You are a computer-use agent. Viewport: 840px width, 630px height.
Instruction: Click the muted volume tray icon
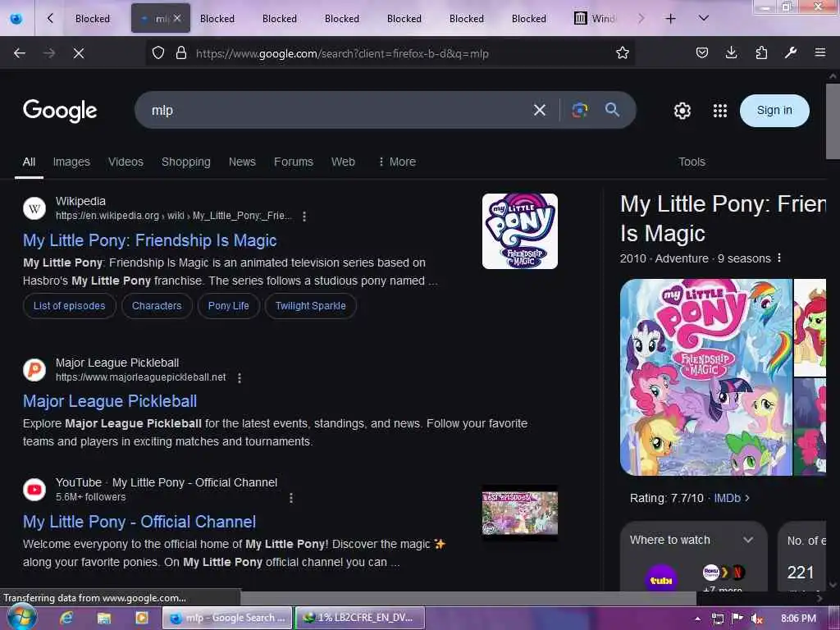(756, 619)
